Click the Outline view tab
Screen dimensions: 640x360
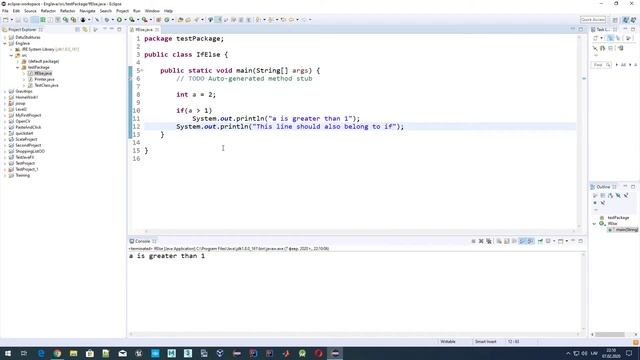point(603,187)
